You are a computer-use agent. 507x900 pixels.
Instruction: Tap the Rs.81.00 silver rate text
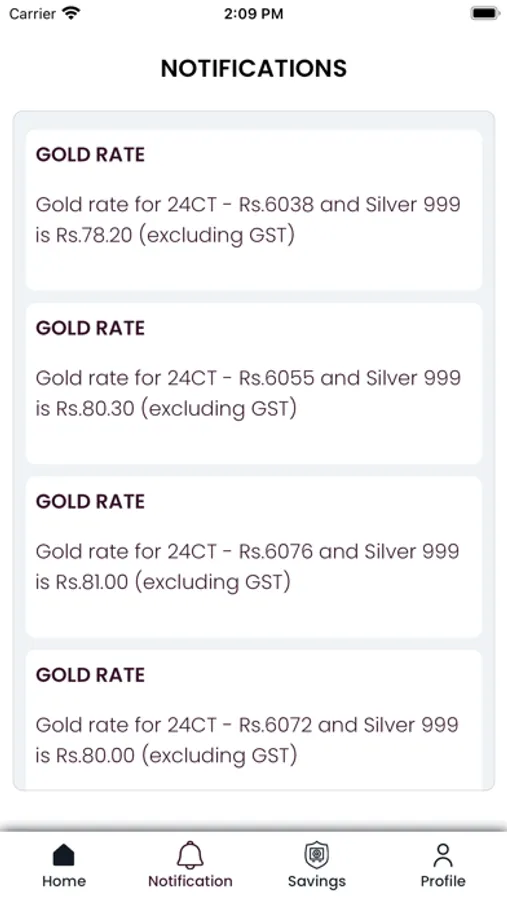[92, 581]
